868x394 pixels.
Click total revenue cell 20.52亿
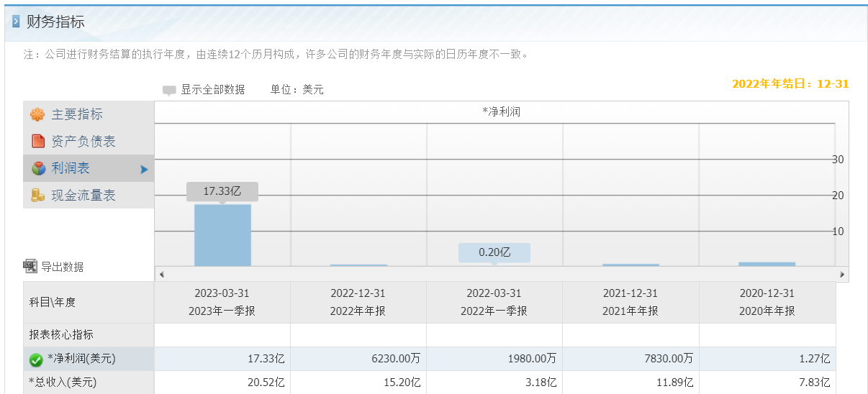tap(222, 382)
